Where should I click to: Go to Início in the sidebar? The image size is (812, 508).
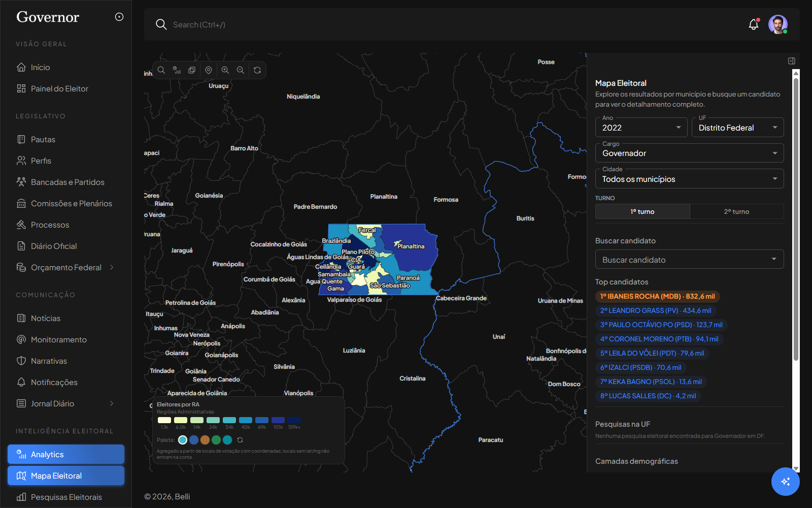tap(66, 67)
